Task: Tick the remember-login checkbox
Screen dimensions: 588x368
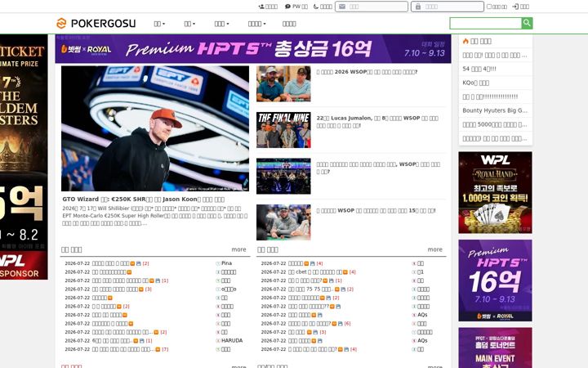Action: tap(489, 7)
